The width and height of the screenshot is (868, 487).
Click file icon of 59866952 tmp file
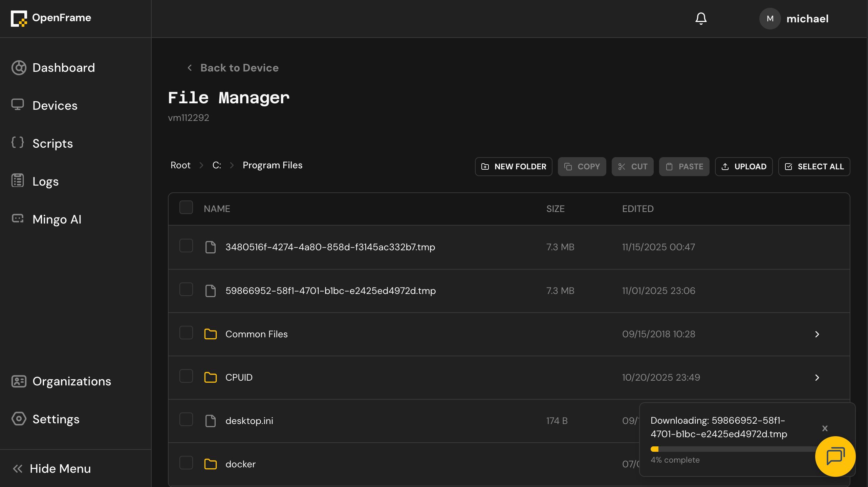click(211, 291)
